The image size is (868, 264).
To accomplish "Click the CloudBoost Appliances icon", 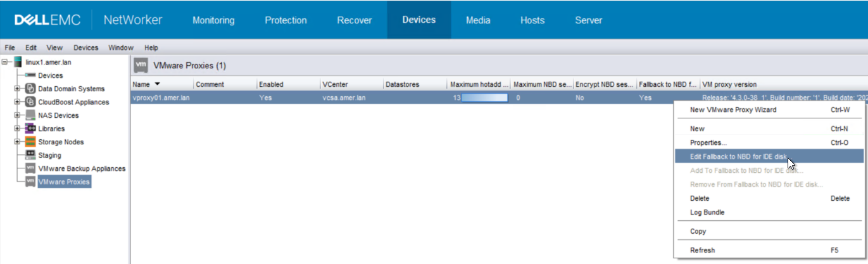I will tap(30, 102).
